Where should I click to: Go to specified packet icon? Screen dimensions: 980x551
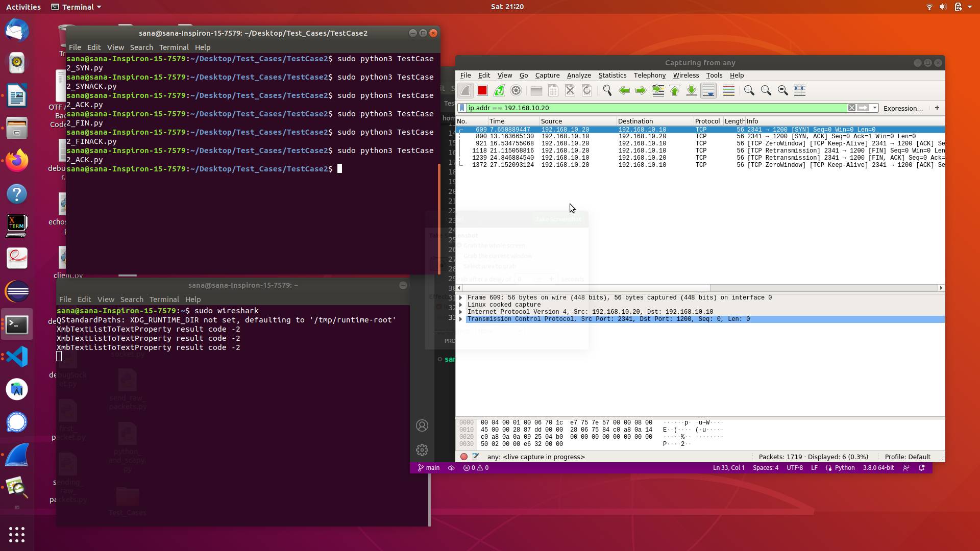click(658, 90)
